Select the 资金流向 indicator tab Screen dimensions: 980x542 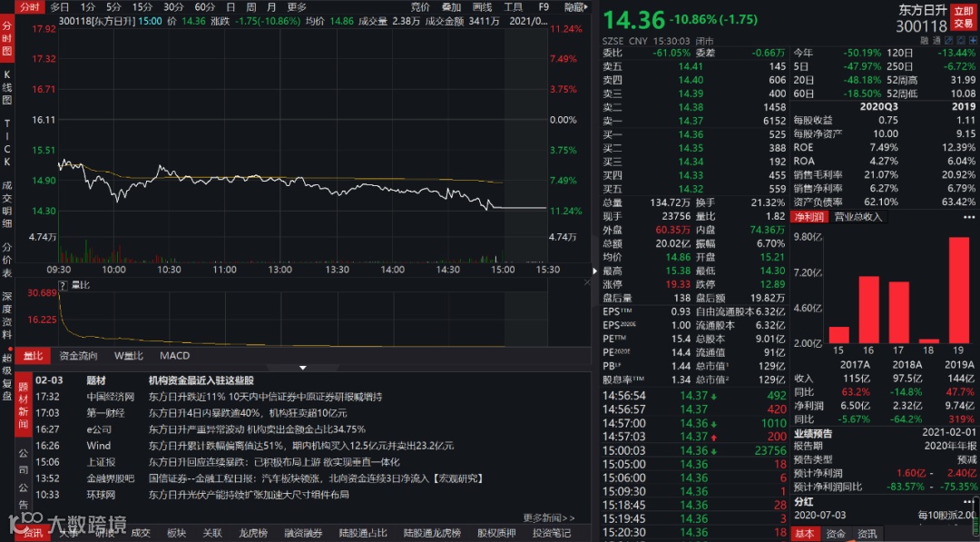pos(78,356)
